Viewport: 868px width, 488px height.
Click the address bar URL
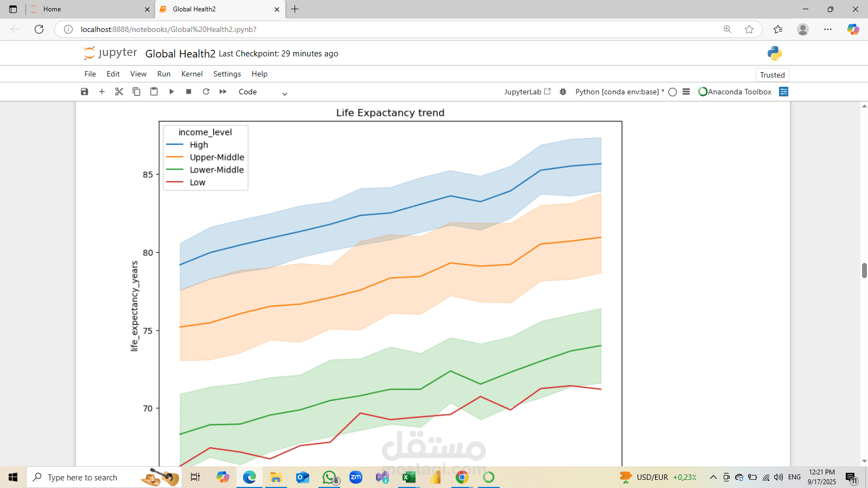[169, 29]
